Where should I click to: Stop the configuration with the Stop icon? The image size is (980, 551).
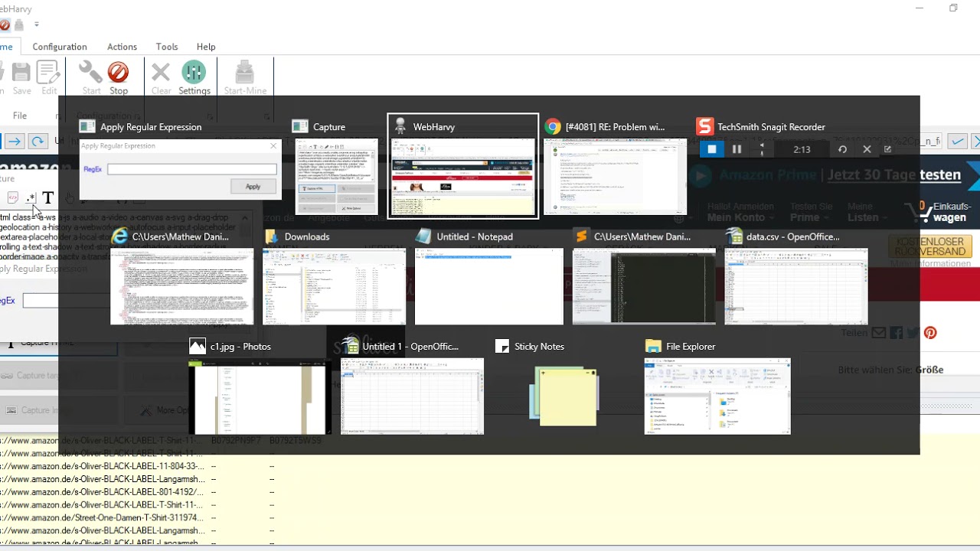(118, 73)
